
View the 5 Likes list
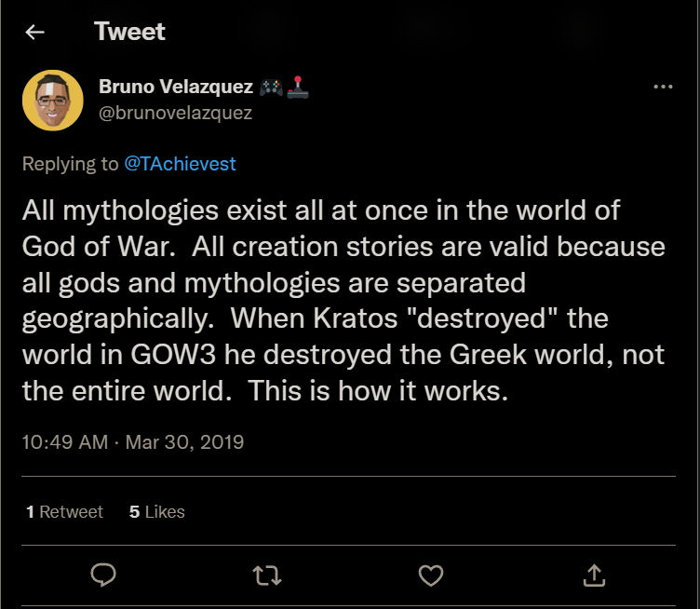[x=156, y=511]
